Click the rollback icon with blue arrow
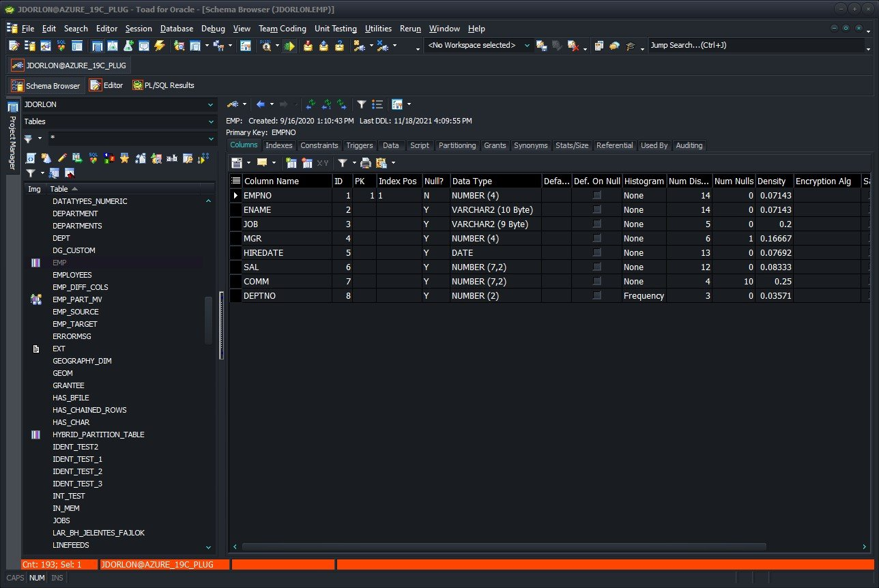 pyautogui.click(x=323, y=46)
